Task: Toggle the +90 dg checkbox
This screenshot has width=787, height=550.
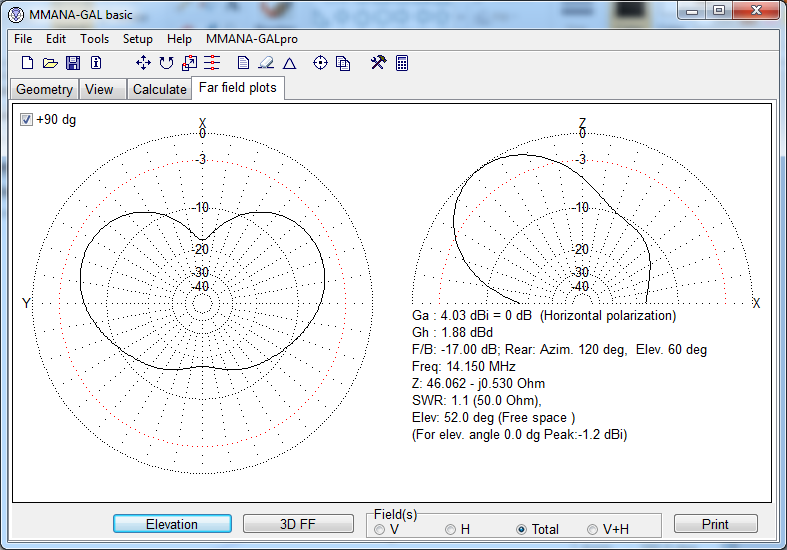Action: [x=26, y=119]
